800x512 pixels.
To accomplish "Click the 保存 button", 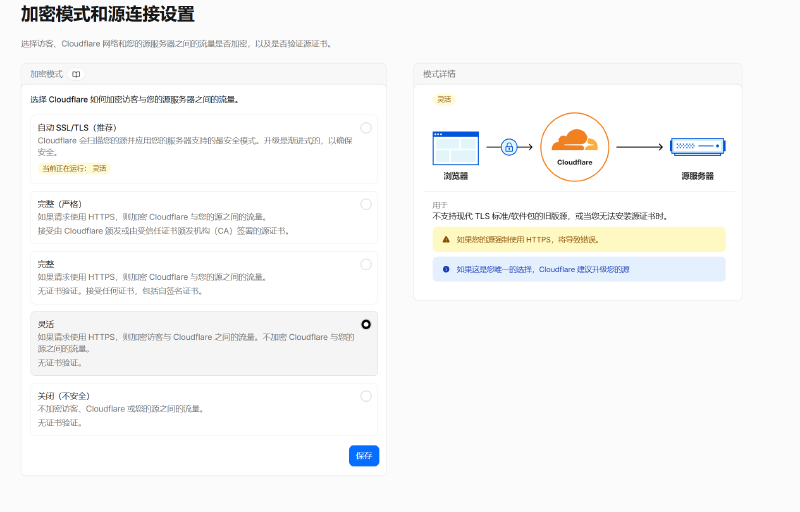I will pos(364,456).
